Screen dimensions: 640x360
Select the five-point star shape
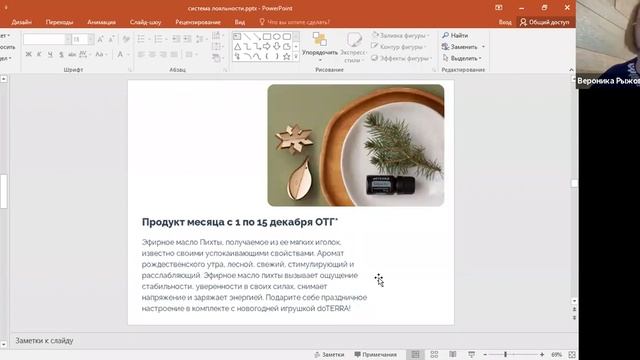coord(287,56)
